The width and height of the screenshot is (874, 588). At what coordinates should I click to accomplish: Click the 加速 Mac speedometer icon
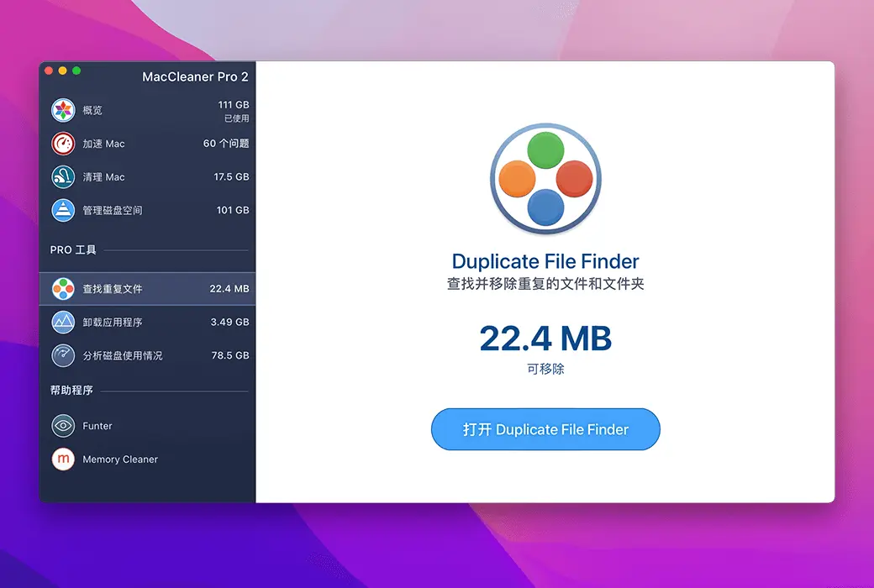63,144
